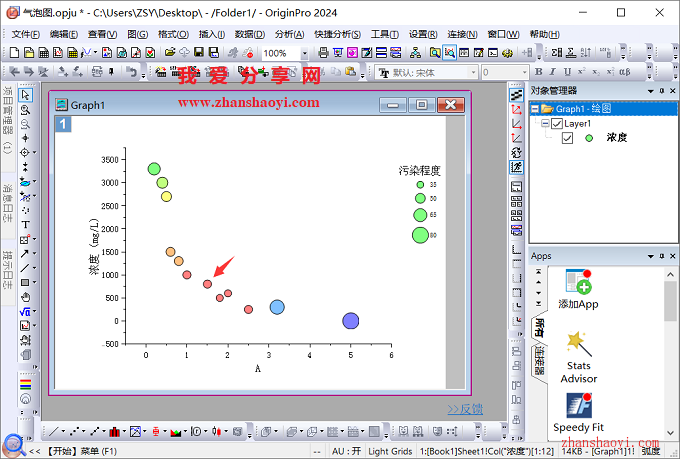This screenshot has width=680, height=459.
Task: Click the command window toolbar icon
Action: [x=493, y=53]
